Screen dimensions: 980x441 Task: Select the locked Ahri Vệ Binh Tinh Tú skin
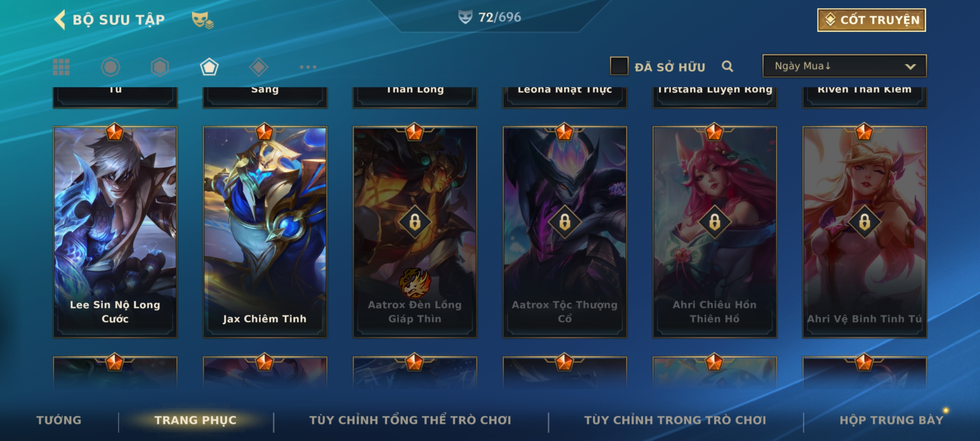pos(864,232)
